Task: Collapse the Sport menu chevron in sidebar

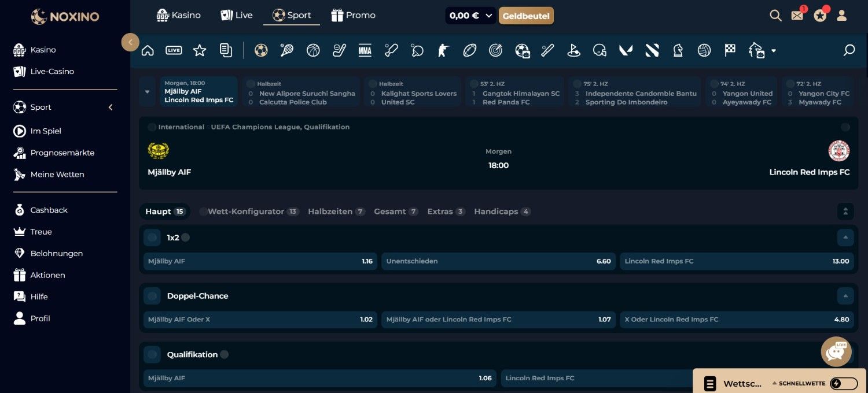Action: (111, 107)
